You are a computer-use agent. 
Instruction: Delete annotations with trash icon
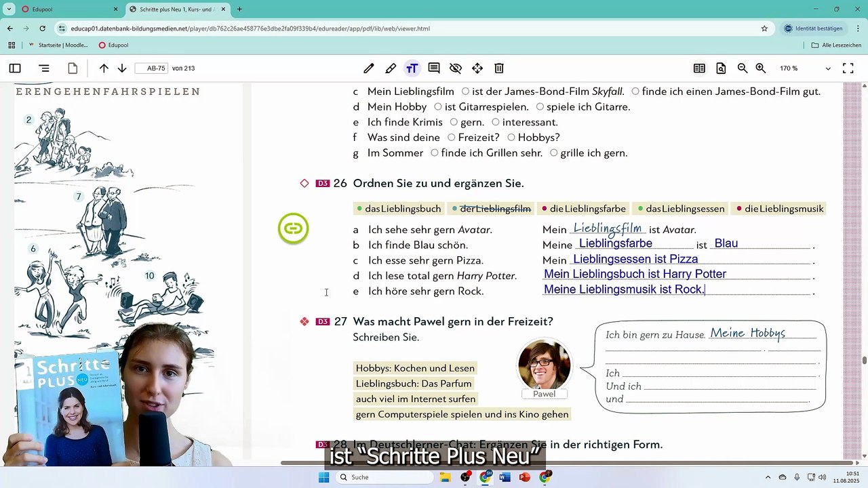click(499, 68)
